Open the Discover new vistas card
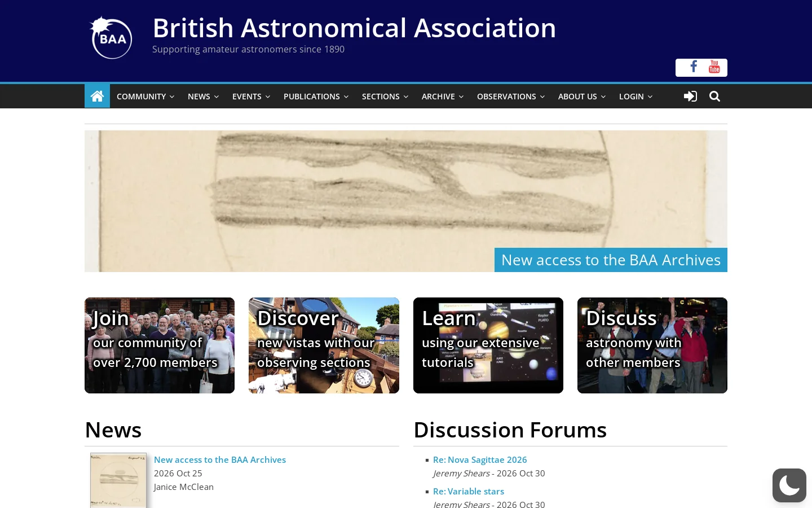 pos(324,345)
